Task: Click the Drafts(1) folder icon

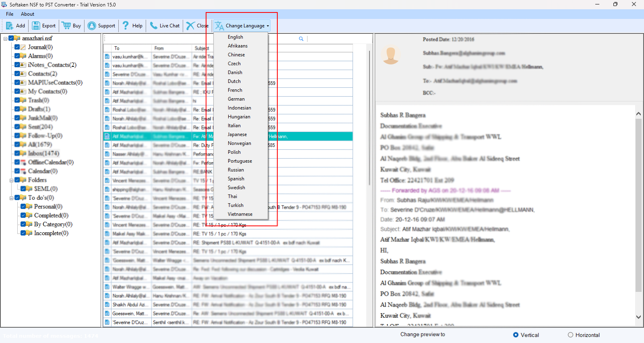Action: click(23, 109)
